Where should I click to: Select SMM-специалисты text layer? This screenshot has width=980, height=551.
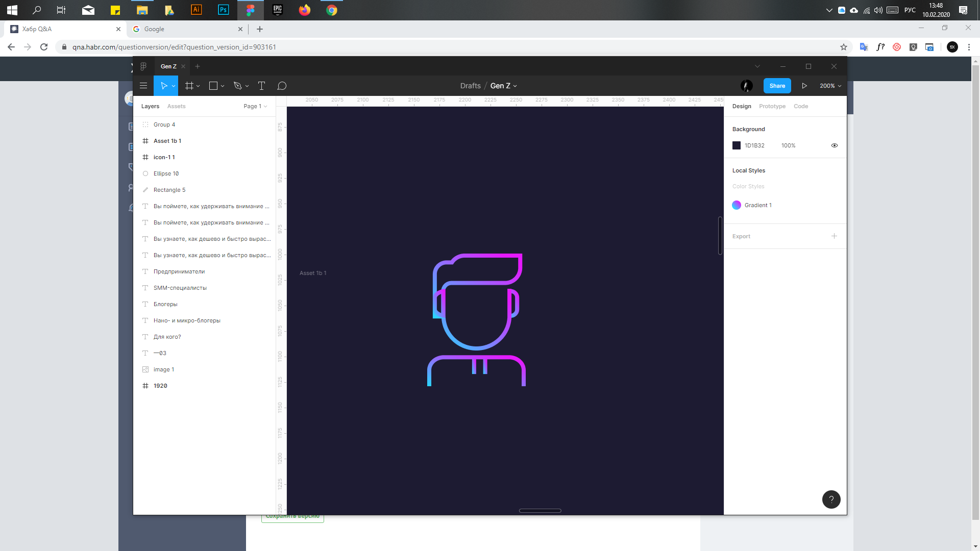204,288
